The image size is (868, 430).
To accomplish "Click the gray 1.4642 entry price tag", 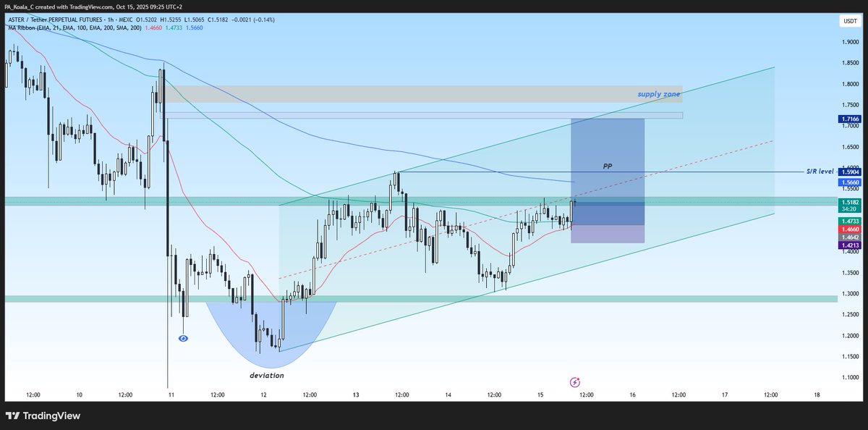I will [849, 237].
